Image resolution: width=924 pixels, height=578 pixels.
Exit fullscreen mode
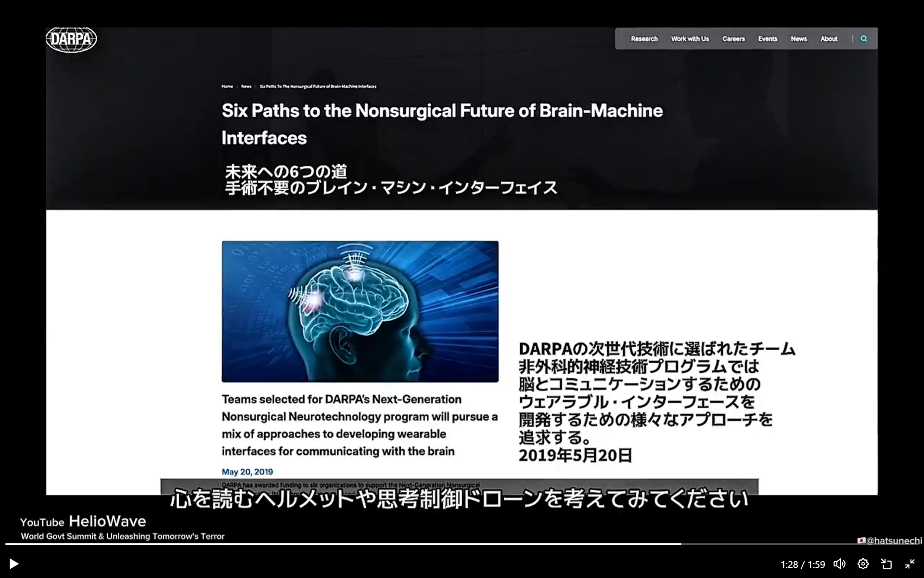(x=910, y=564)
